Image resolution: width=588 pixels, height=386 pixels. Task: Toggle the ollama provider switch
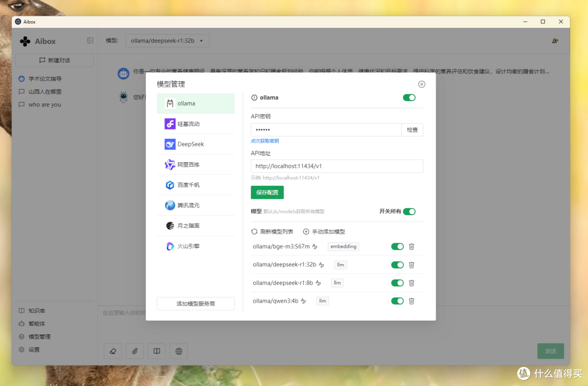(409, 97)
